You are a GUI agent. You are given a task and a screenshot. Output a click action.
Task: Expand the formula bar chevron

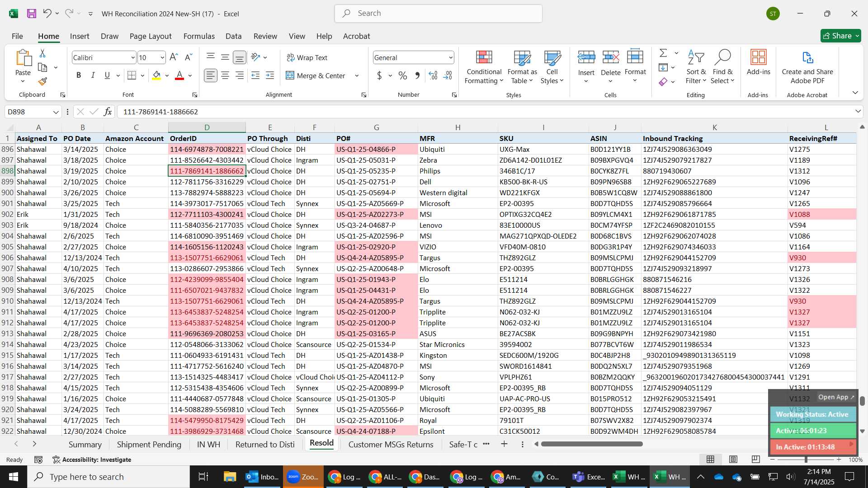tap(858, 111)
